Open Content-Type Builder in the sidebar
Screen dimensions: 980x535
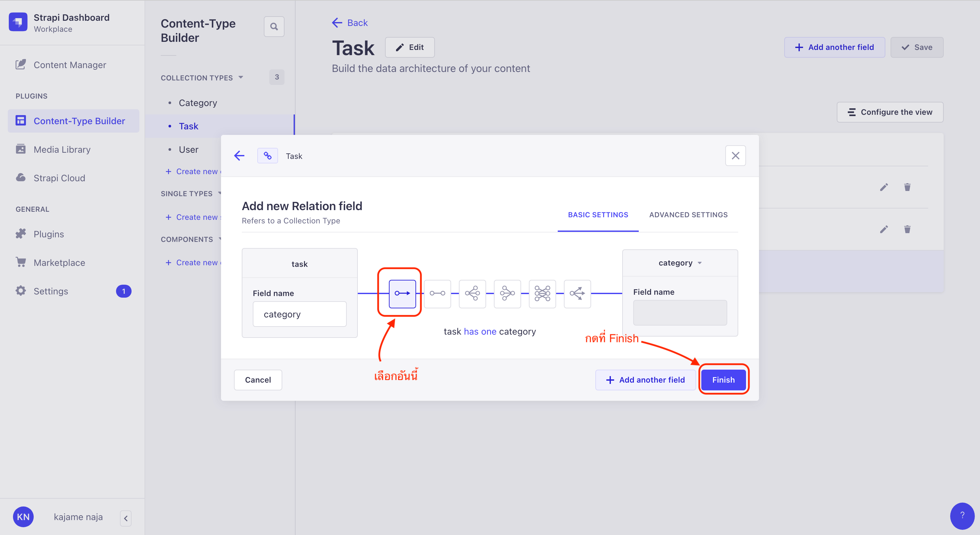tap(73, 121)
